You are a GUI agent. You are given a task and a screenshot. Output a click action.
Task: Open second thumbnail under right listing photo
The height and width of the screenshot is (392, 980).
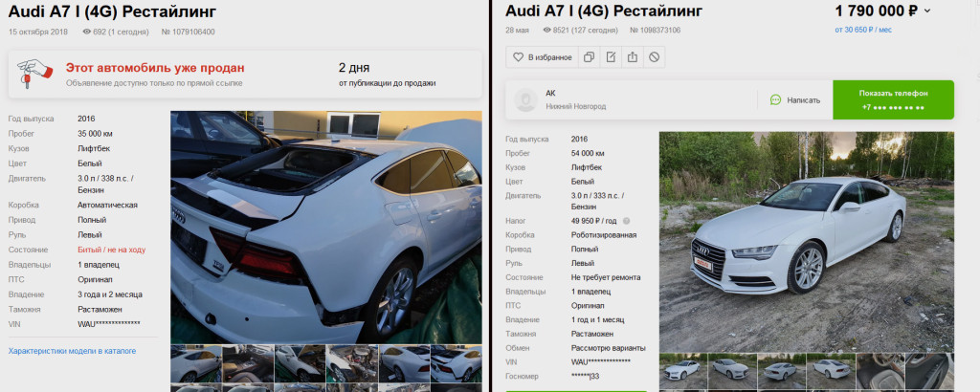pyautogui.click(x=732, y=371)
